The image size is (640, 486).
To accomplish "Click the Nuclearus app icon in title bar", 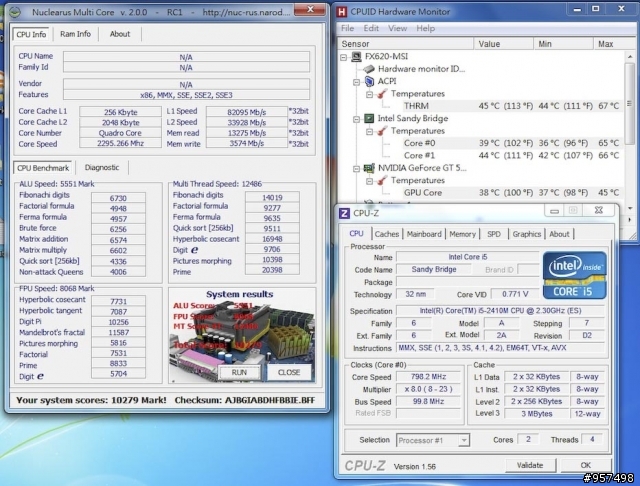I will (15, 12).
